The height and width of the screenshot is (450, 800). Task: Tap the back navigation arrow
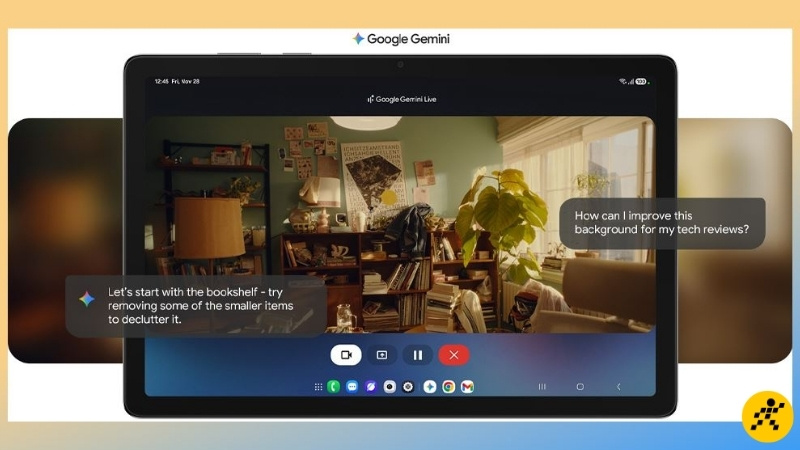pos(618,387)
